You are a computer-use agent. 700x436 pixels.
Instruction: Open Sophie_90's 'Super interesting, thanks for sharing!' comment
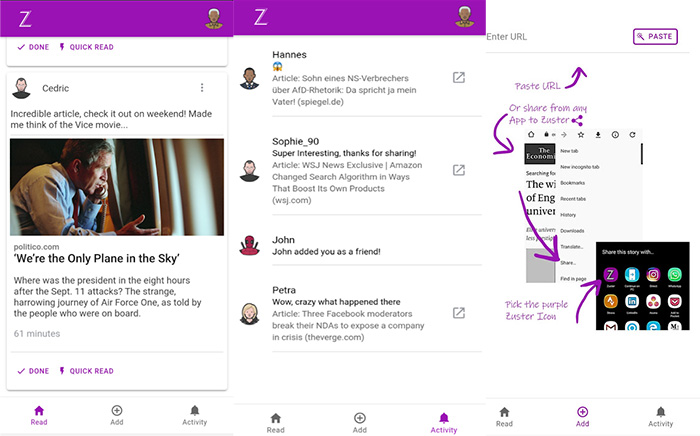point(344,153)
